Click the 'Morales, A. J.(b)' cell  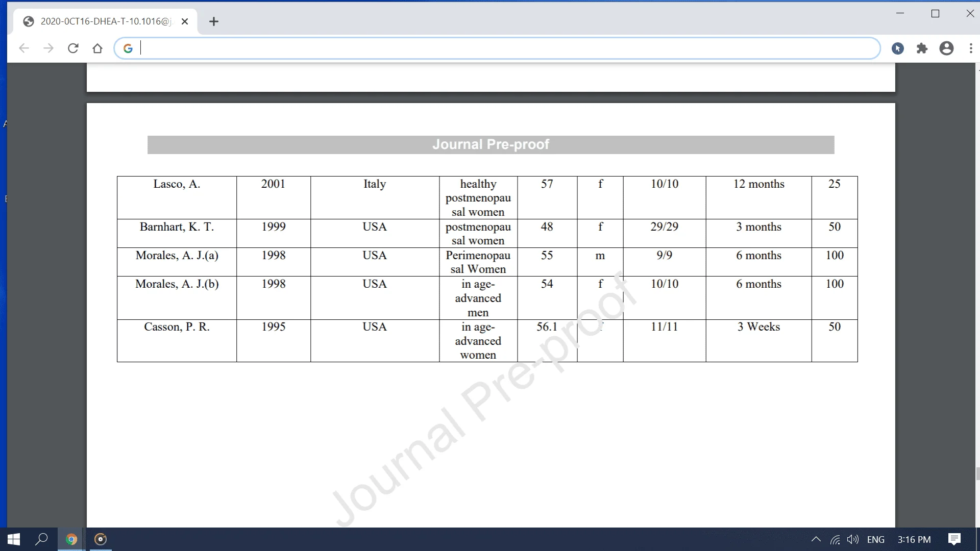177,298
